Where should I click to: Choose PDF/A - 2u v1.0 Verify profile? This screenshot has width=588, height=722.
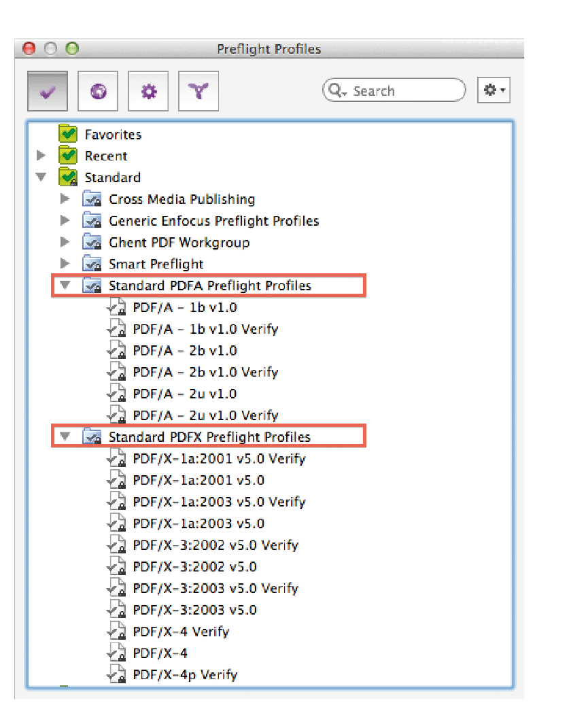tap(205, 415)
